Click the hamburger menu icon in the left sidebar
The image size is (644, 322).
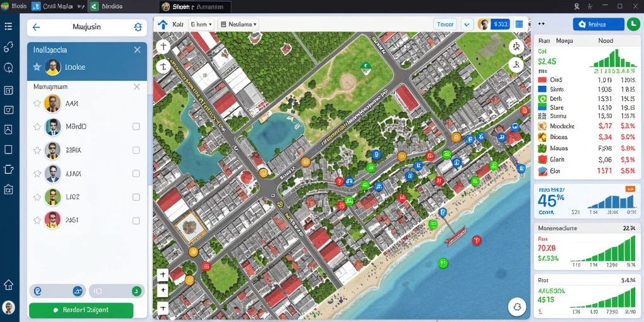(x=8, y=26)
